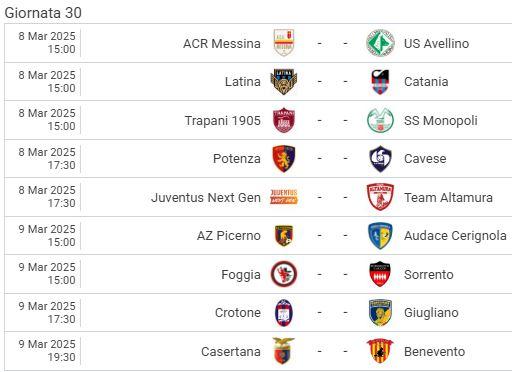512x372 pixels.
Task: Click the Trapani 1905 crest
Action: (x=284, y=120)
